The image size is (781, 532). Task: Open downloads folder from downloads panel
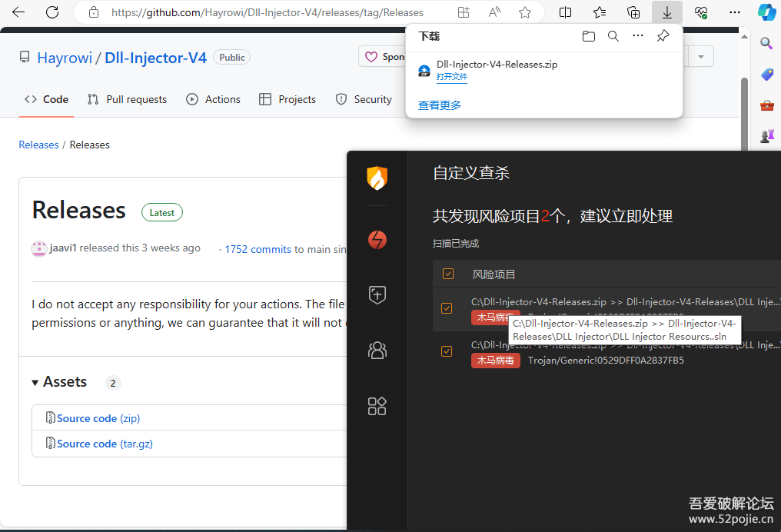coord(589,36)
